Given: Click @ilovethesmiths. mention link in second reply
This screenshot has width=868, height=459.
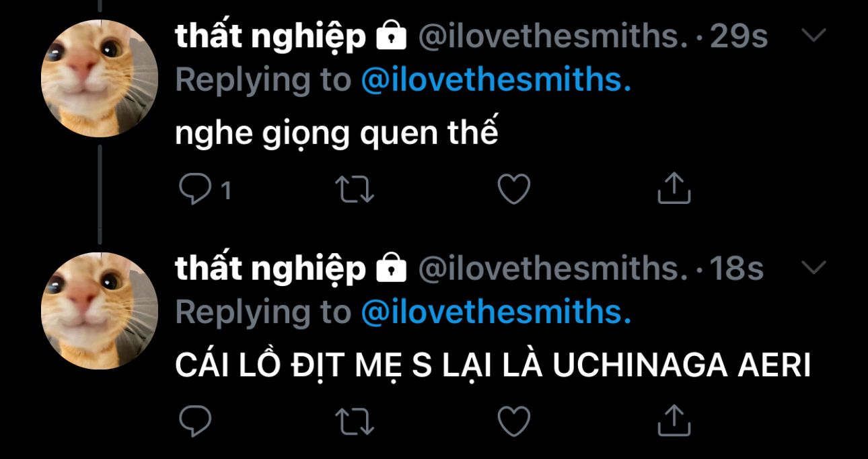Looking at the screenshot, I should pyautogui.click(x=496, y=312).
